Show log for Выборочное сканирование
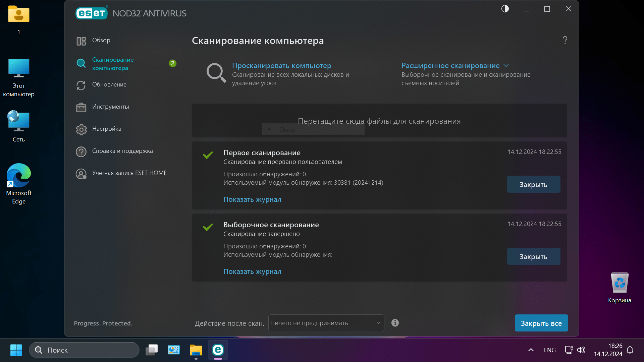 [252, 271]
